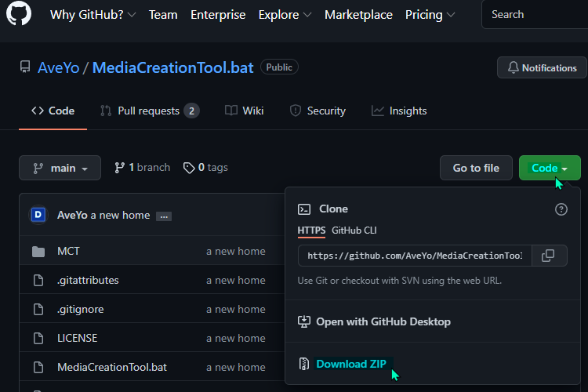588x392 pixels.
Task: Click the Search input field
Action: [536, 15]
